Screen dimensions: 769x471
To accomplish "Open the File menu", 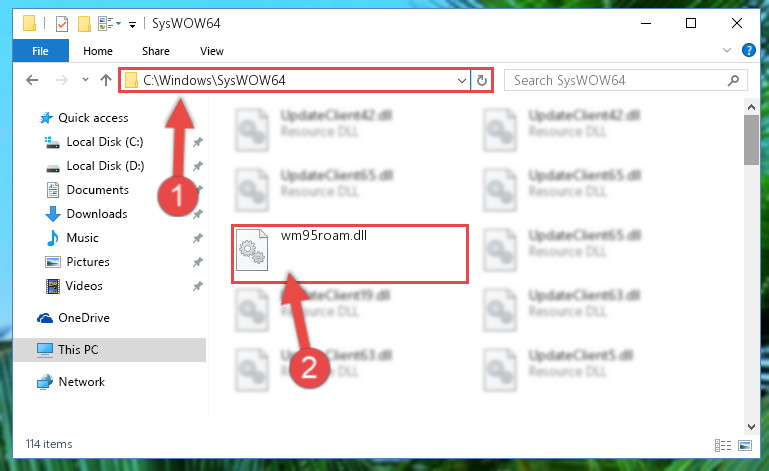I will tap(40, 51).
